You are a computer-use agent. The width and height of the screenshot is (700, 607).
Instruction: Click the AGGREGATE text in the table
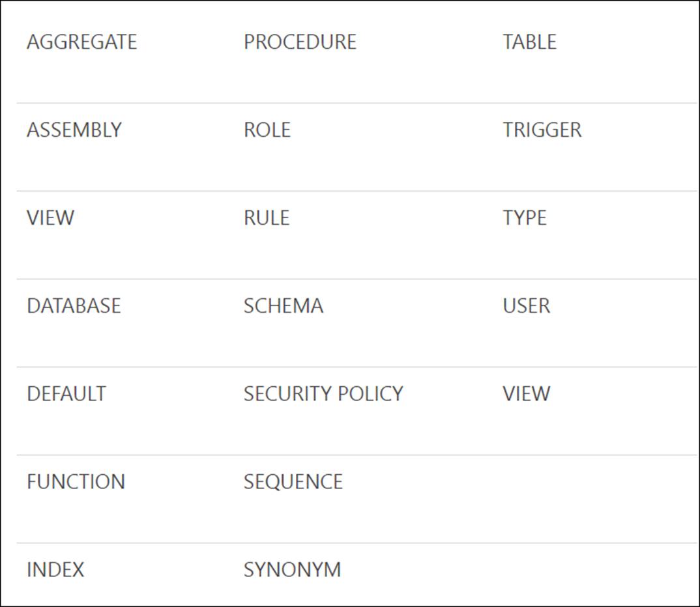pos(81,42)
